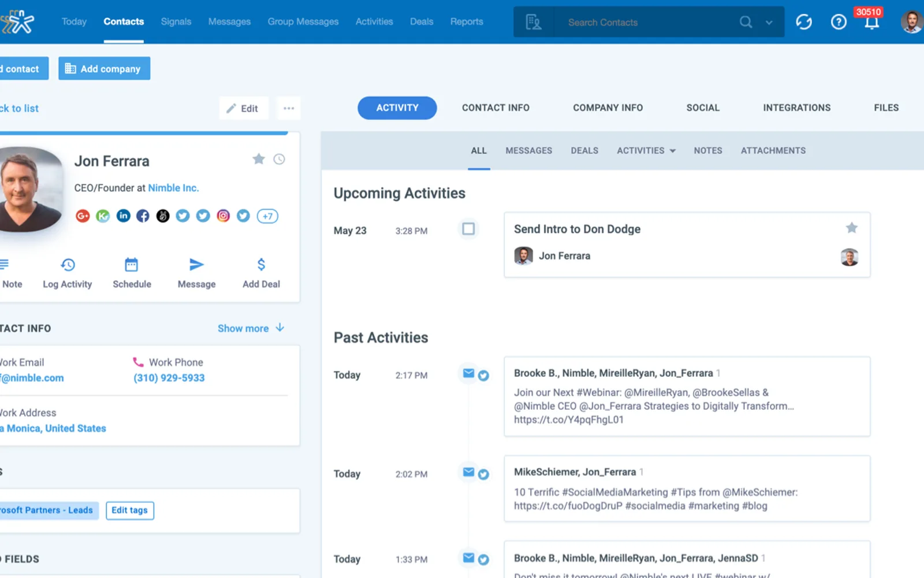Call the work phone (310) 929-5933
This screenshot has width=924, height=578.
point(169,378)
